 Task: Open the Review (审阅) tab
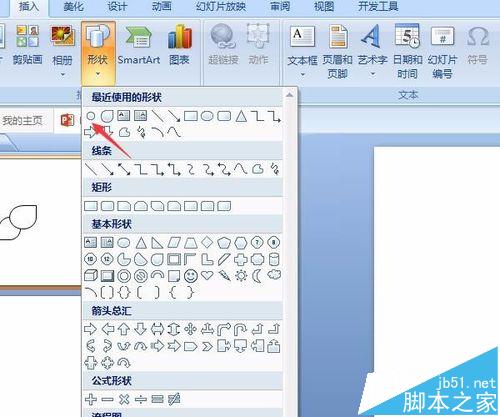(280, 7)
